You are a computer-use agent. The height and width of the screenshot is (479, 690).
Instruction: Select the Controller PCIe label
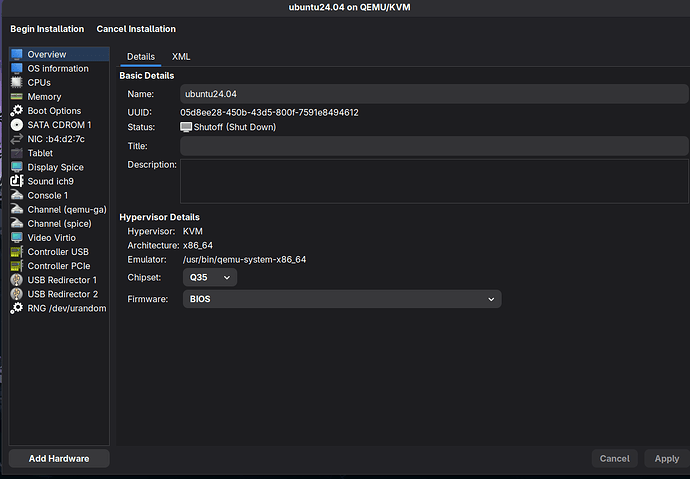click(x=59, y=266)
